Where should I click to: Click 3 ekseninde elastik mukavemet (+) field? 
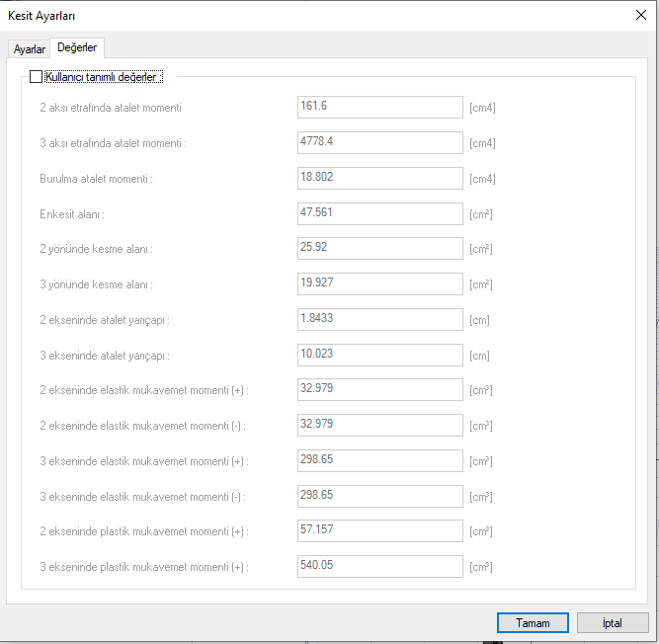(379, 461)
